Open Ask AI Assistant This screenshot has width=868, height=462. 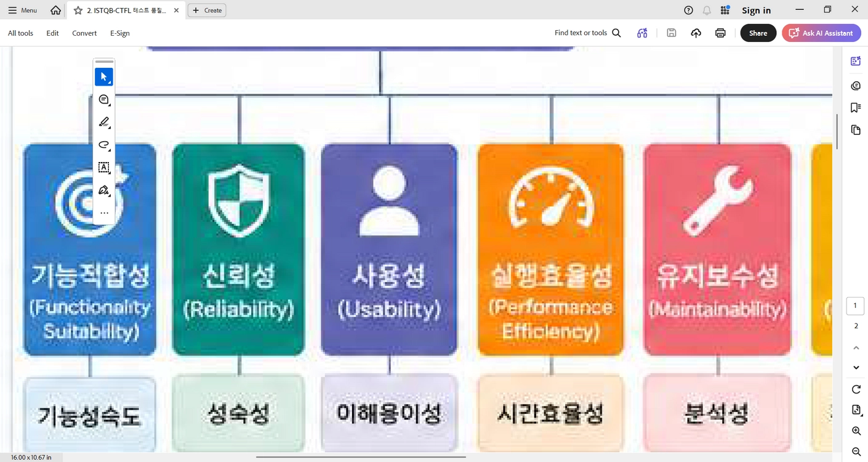[x=821, y=33]
